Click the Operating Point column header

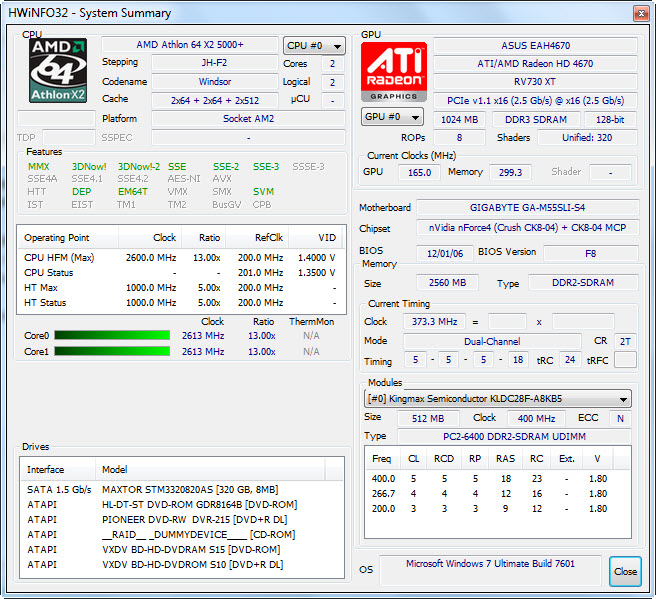click(x=68, y=238)
